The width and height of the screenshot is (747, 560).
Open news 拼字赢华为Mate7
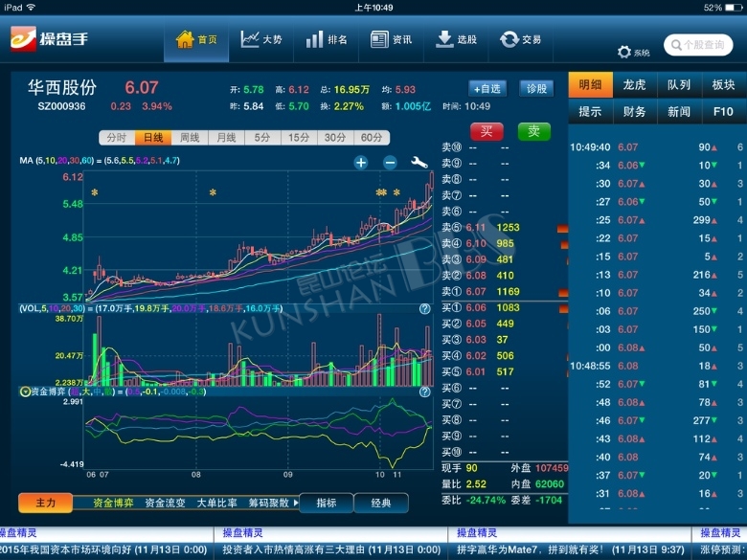coord(571,550)
